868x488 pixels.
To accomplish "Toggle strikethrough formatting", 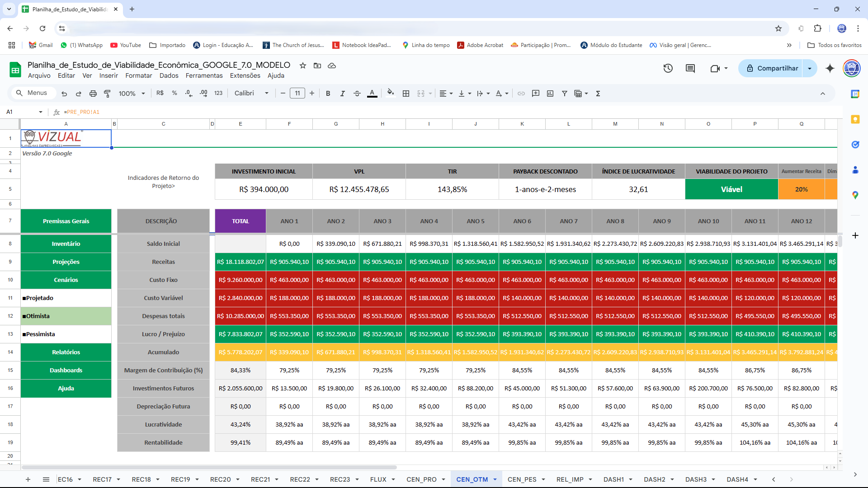I will tap(357, 94).
